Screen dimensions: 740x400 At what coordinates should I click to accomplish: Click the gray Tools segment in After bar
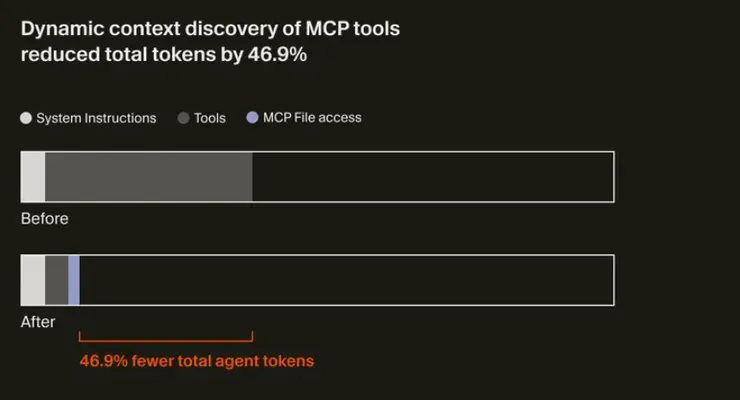57,280
